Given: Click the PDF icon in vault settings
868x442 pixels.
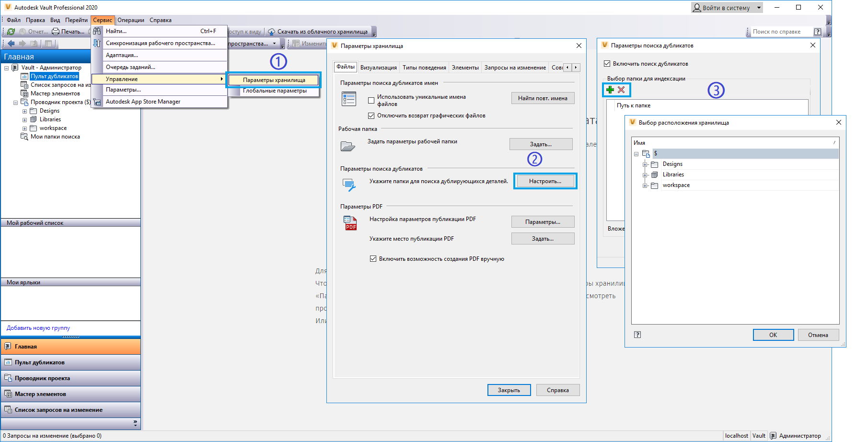Looking at the screenshot, I should [350, 223].
